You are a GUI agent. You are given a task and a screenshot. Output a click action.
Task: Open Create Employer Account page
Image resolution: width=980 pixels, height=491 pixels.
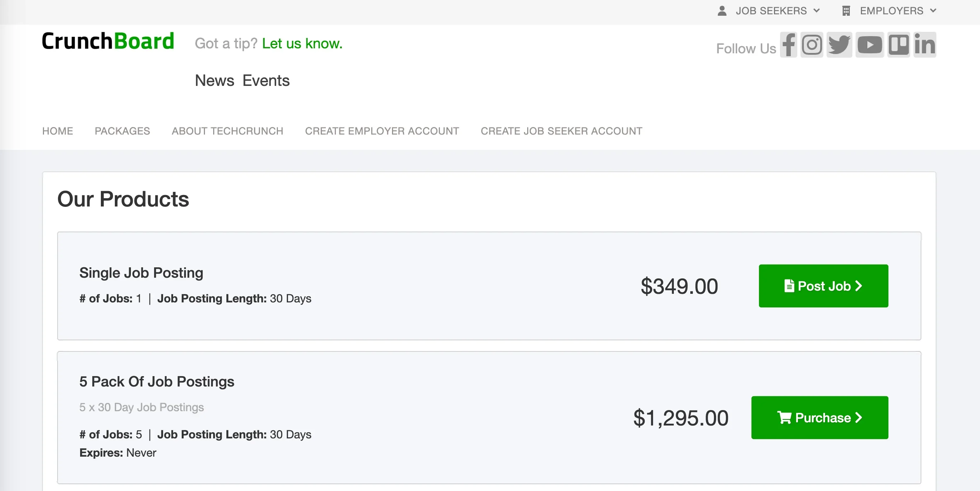(x=382, y=131)
